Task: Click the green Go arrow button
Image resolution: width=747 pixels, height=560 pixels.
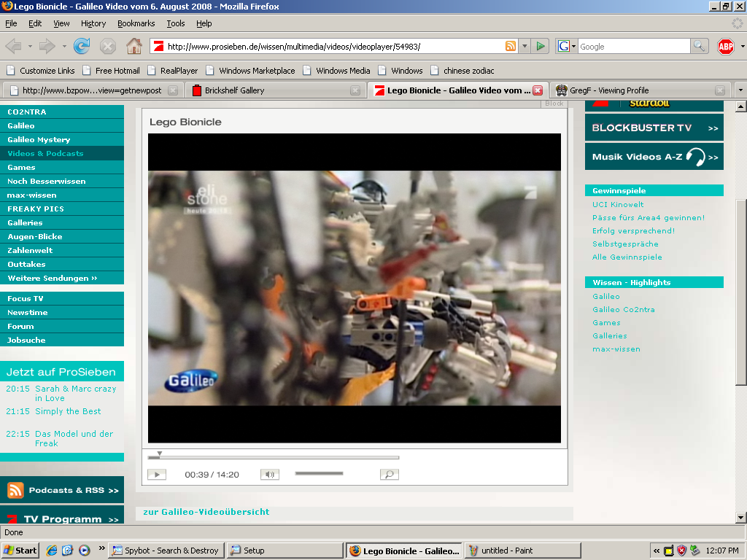Action: (541, 46)
